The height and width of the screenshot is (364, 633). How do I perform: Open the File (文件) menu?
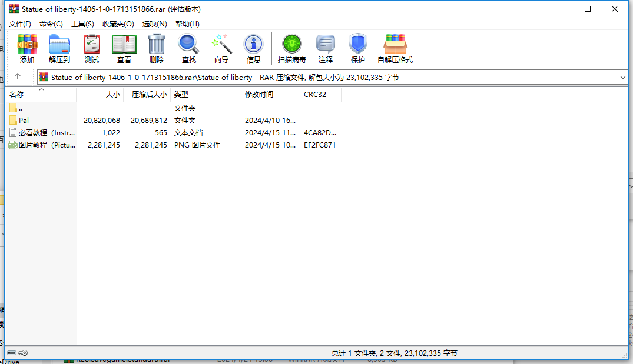pyautogui.click(x=20, y=24)
